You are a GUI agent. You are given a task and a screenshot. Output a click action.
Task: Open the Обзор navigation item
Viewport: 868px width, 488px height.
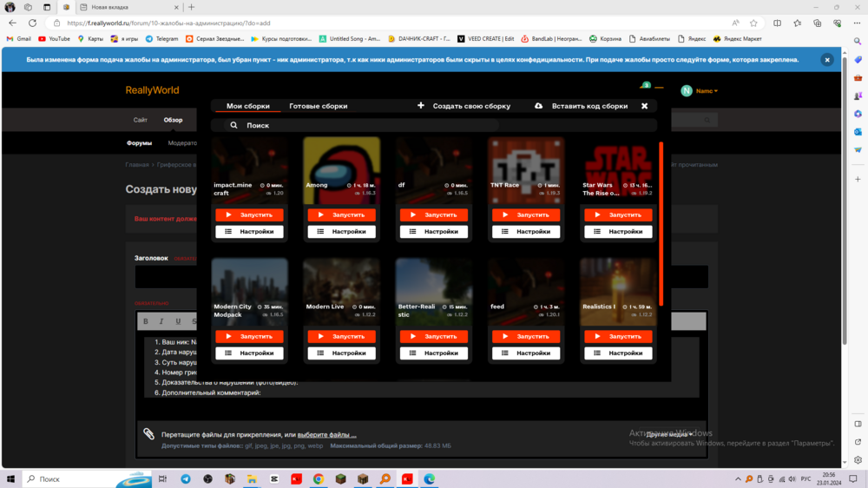point(173,120)
